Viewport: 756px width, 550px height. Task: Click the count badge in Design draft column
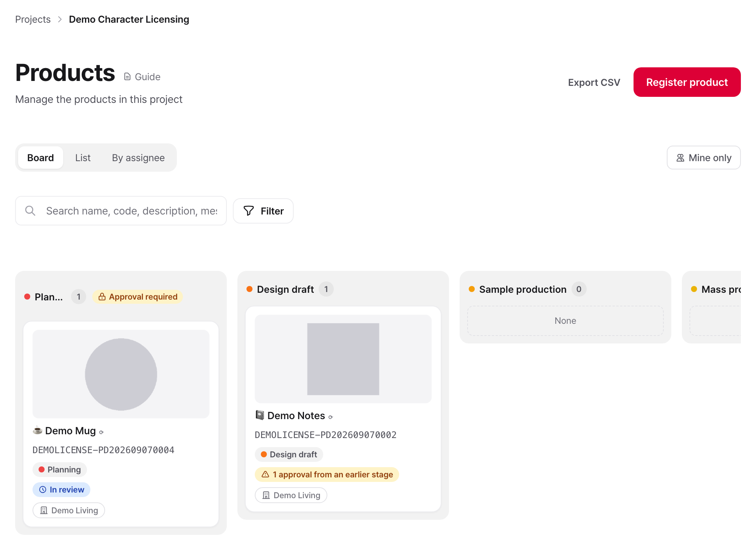coord(326,289)
